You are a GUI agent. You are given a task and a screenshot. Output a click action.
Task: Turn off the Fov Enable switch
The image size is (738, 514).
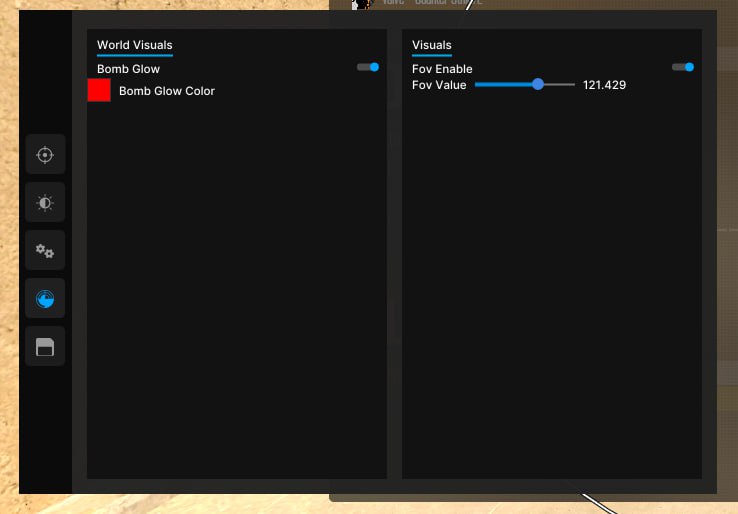click(683, 67)
